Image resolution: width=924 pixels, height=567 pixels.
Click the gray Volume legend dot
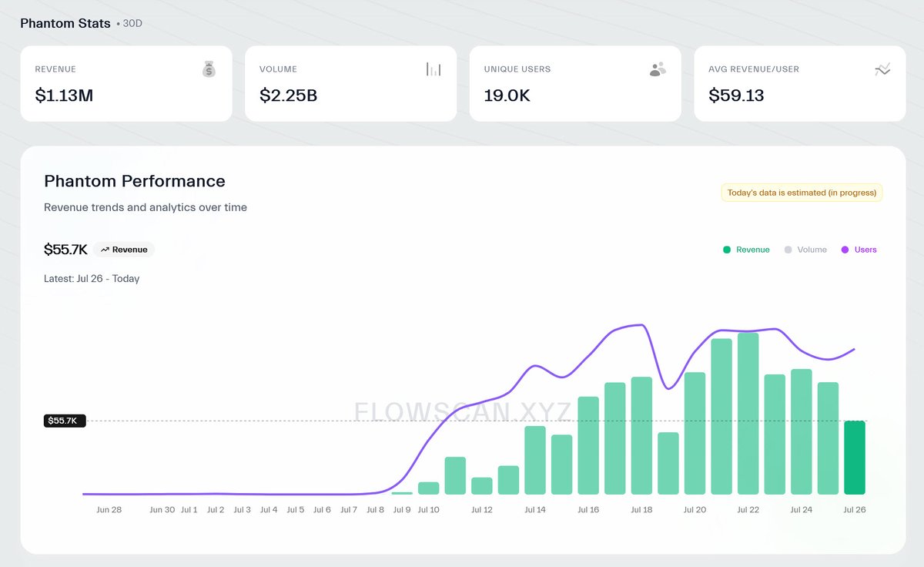[788, 250]
